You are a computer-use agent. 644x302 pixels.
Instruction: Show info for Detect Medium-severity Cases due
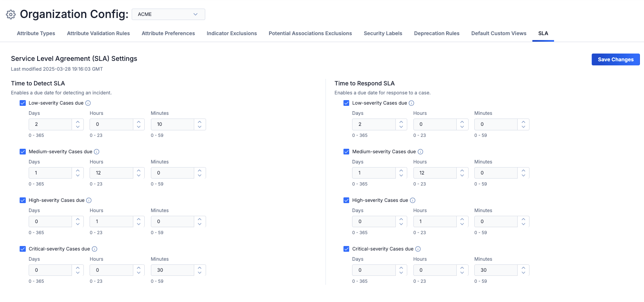point(96,152)
